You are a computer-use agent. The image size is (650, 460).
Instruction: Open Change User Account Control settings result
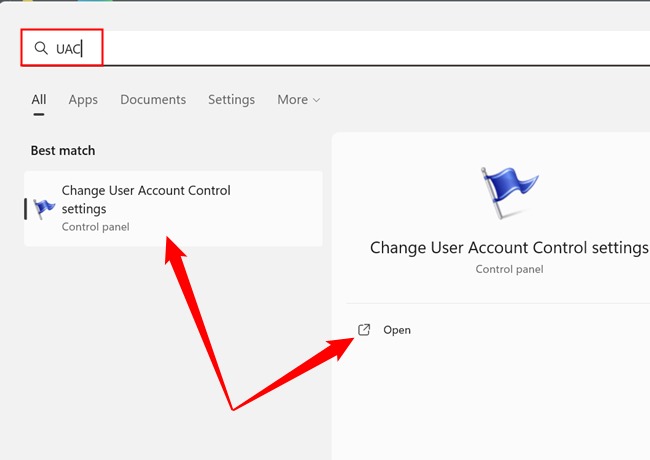[x=173, y=208]
